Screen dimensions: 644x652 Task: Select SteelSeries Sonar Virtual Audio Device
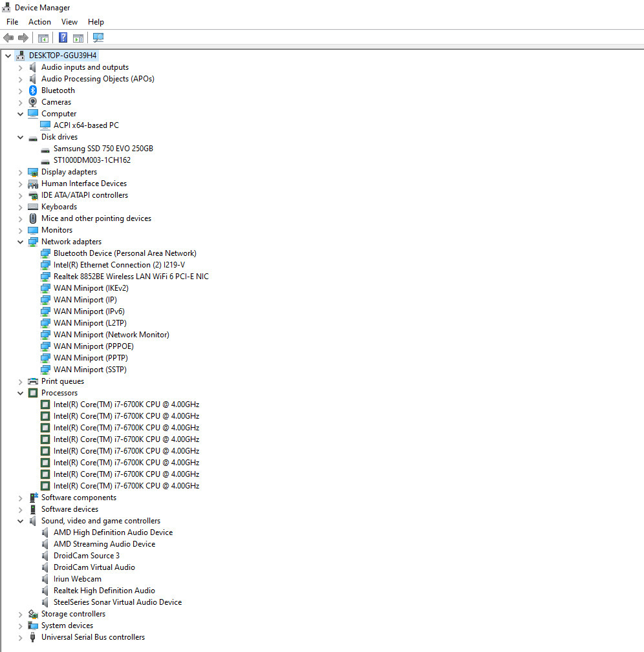pos(118,602)
